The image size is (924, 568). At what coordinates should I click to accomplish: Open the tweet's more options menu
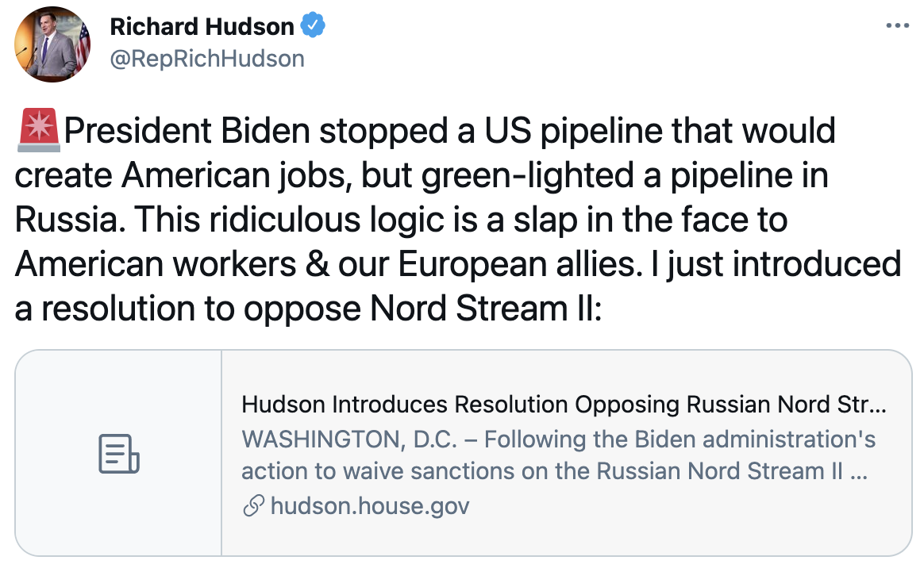897,26
